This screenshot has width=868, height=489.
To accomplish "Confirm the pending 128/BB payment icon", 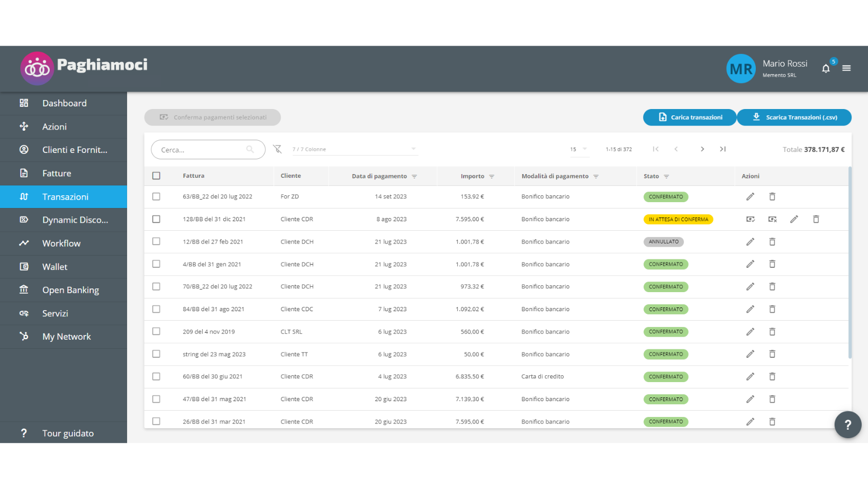I will pyautogui.click(x=750, y=219).
